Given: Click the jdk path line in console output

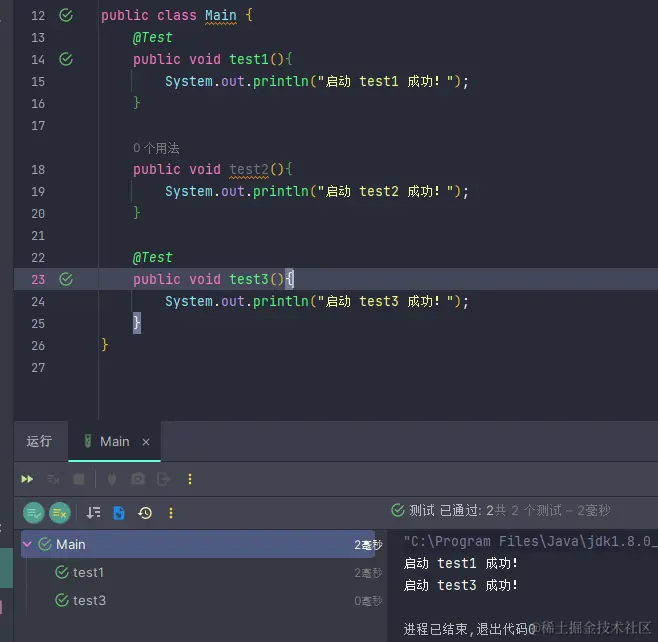Looking at the screenshot, I should (x=530, y=541).
